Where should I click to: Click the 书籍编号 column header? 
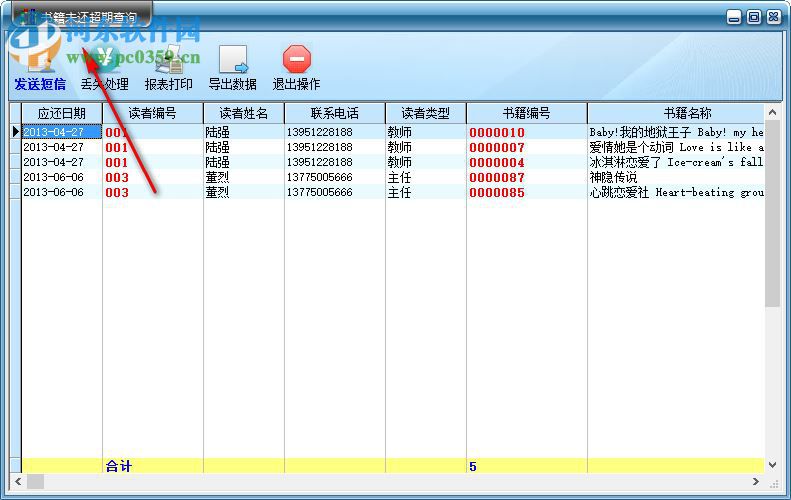tap(527, 113)
